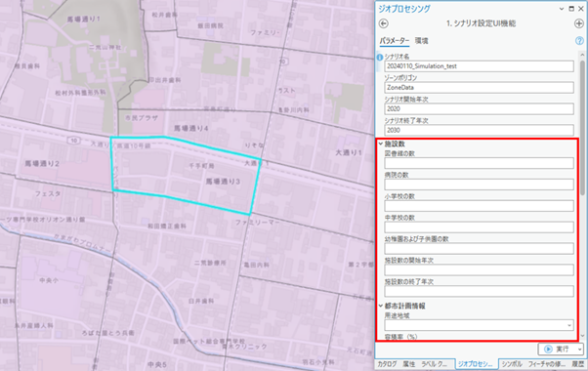The height and width of the screenshot is (371, 588).
Task: Click the scrollbar up arrow in parameters list
Action: pos(582,55)
